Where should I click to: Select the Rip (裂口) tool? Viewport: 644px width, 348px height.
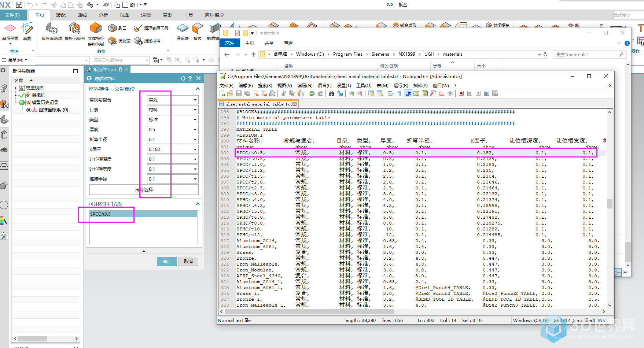point(117,28)
